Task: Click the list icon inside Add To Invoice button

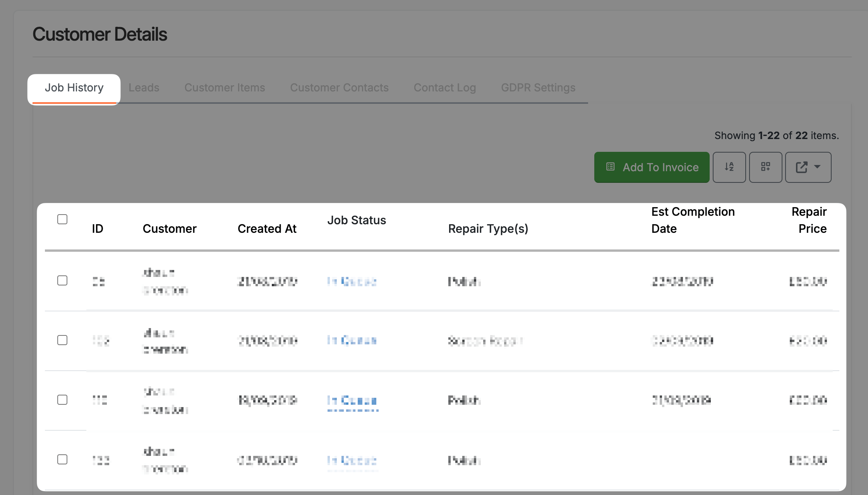Action: tap(611, 167)
